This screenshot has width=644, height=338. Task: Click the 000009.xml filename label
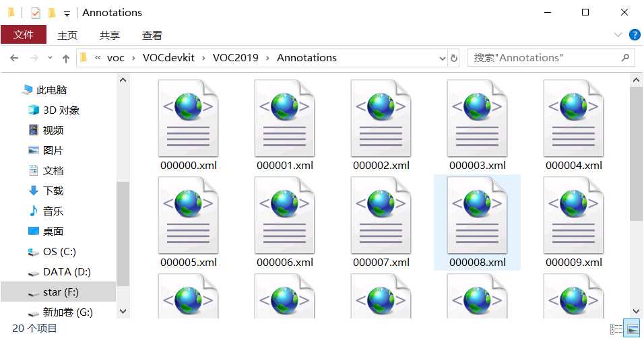coord(574,263)
